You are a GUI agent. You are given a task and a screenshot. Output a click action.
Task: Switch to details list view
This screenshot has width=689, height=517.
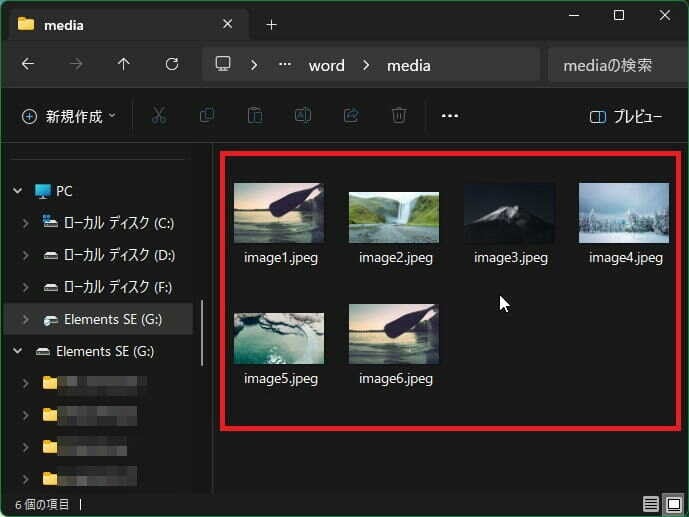point(651,503)
